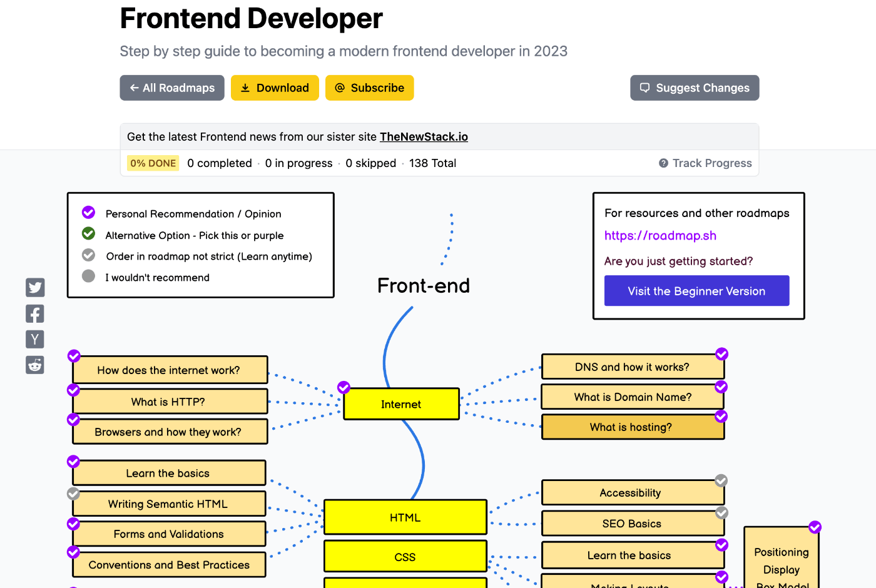Open Suggest Changes
This screenshot has width=876, height=588.
point(695,88)
